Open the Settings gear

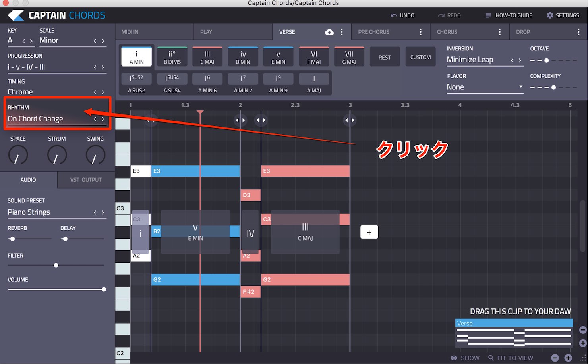click(550, 15)
